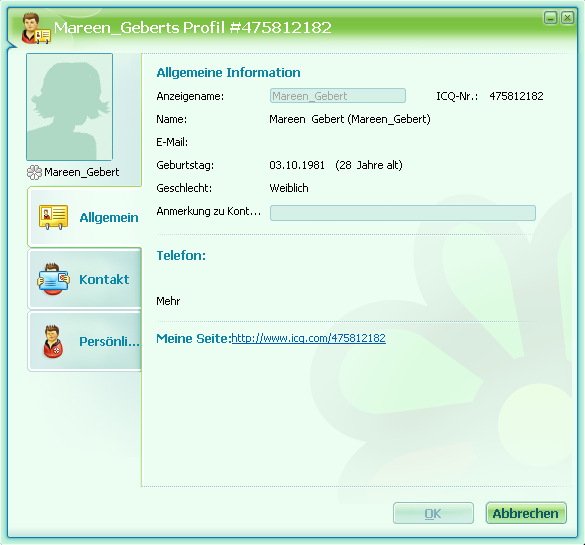Click the Anzeigename input field

338,96
